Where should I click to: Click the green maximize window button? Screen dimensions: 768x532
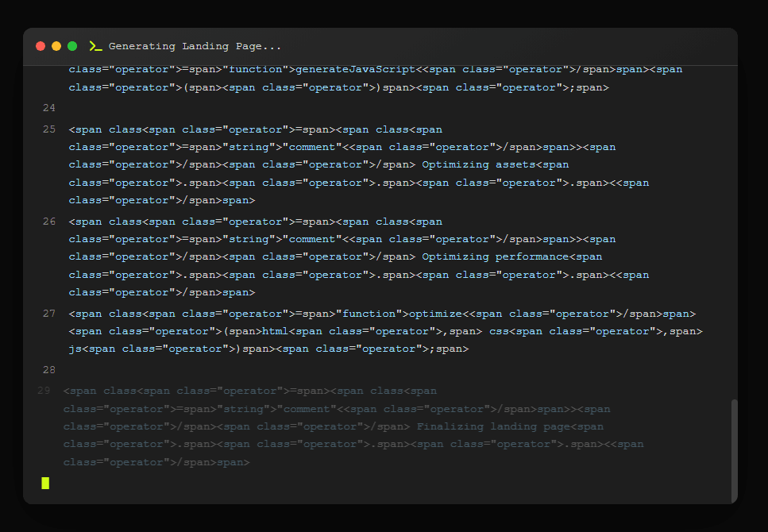point(72,46)
